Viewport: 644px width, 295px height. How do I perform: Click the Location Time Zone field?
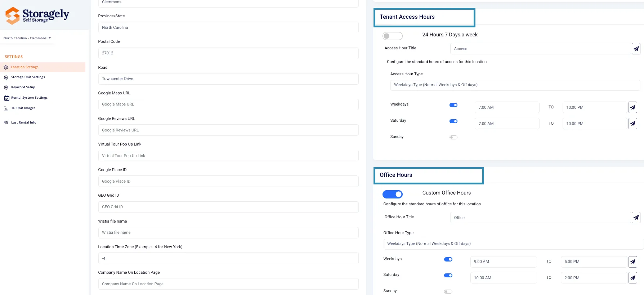[228, 258]
